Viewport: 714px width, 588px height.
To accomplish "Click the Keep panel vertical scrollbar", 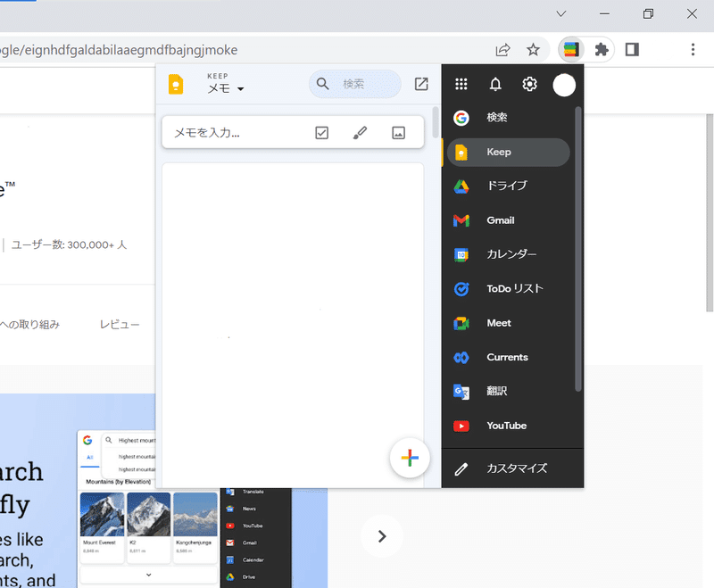I will [436, 122].
